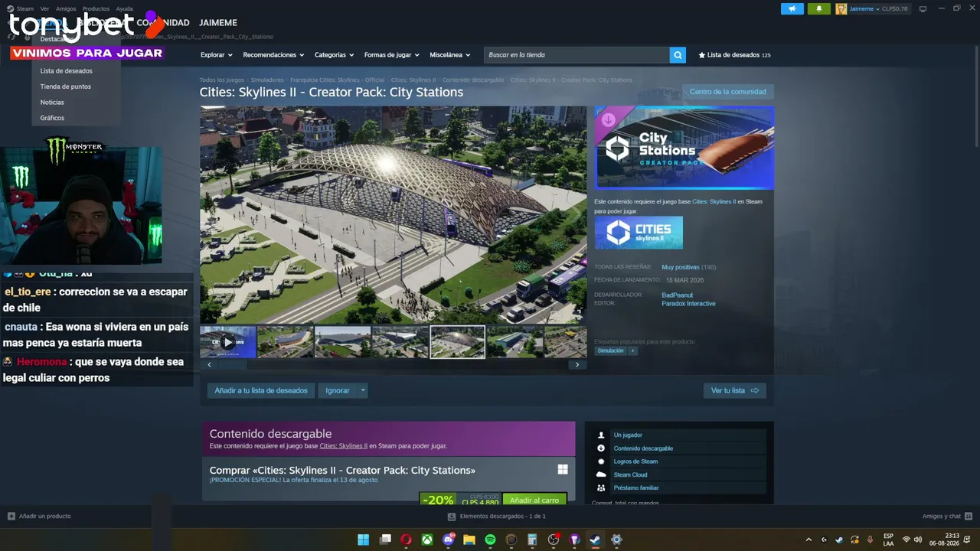Click the Simulación tag

611,350
